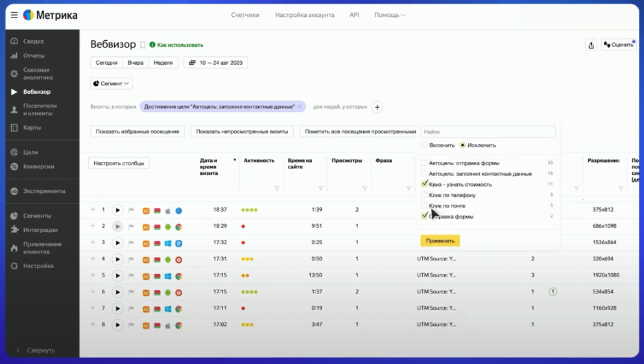Click the Настройка gear icon

coord(14,266)
